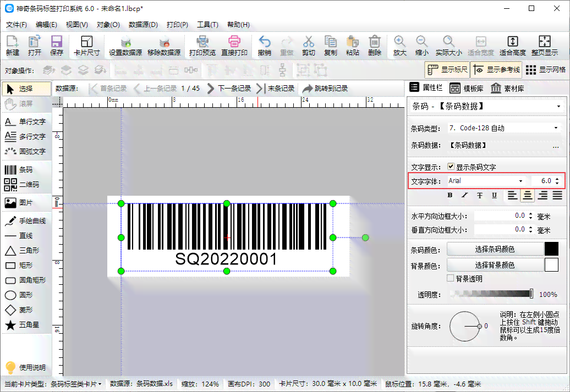Click the 缩小 zoom out icon

pos(421,46)
